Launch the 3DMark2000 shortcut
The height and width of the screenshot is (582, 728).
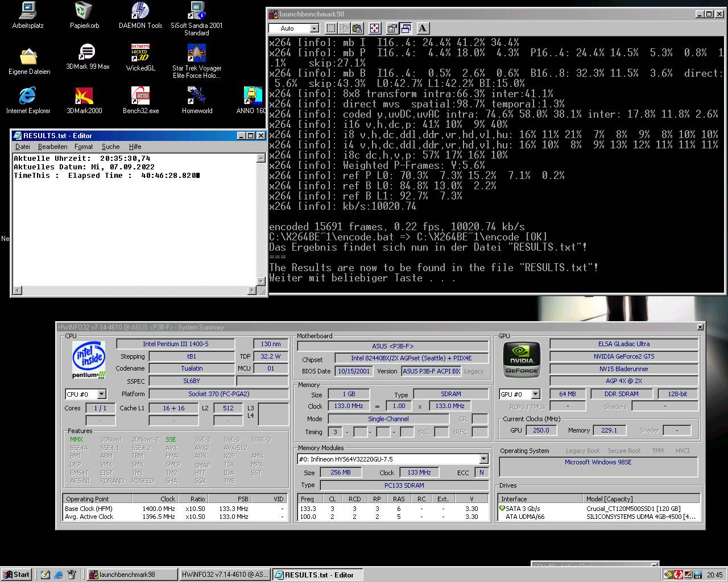pyautogui.click(x=84, y=100)
